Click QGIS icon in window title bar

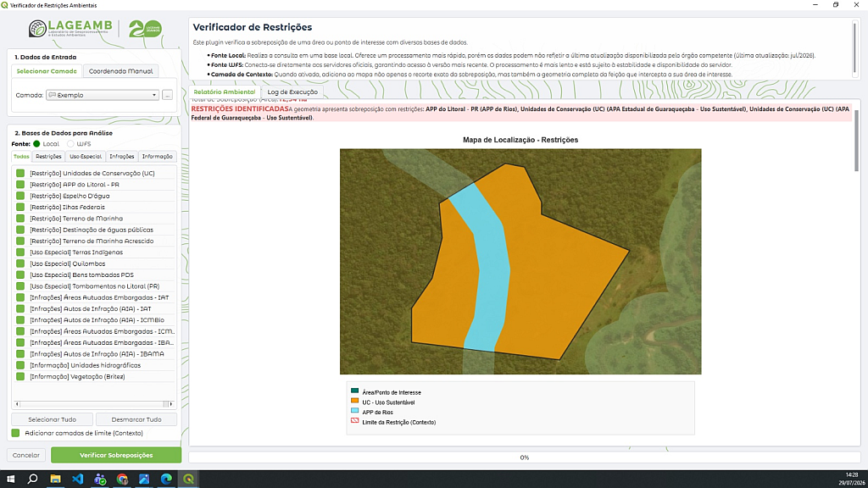(x=4, y=5)
